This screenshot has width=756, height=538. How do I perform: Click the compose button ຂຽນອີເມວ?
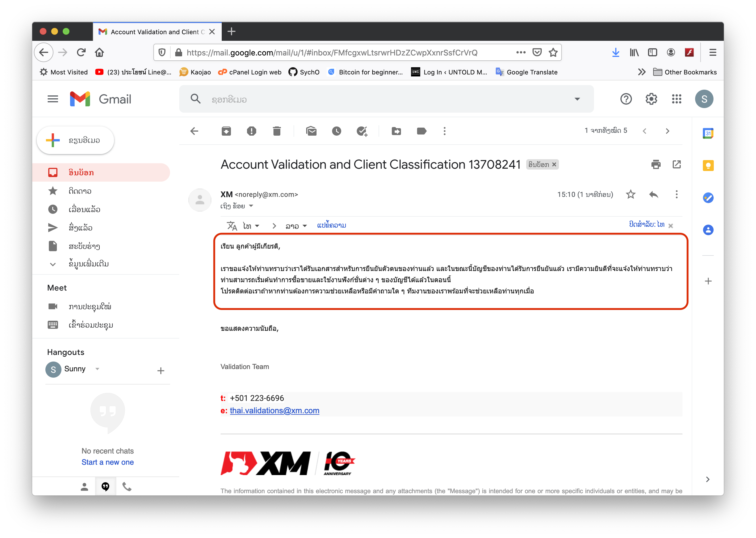[x=76, y=141]
